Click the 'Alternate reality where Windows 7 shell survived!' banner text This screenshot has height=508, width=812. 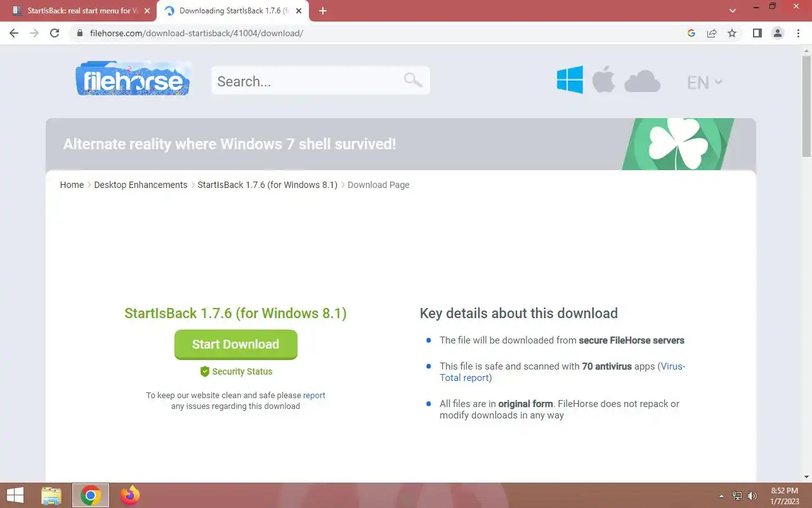click(x=230, y=144)
